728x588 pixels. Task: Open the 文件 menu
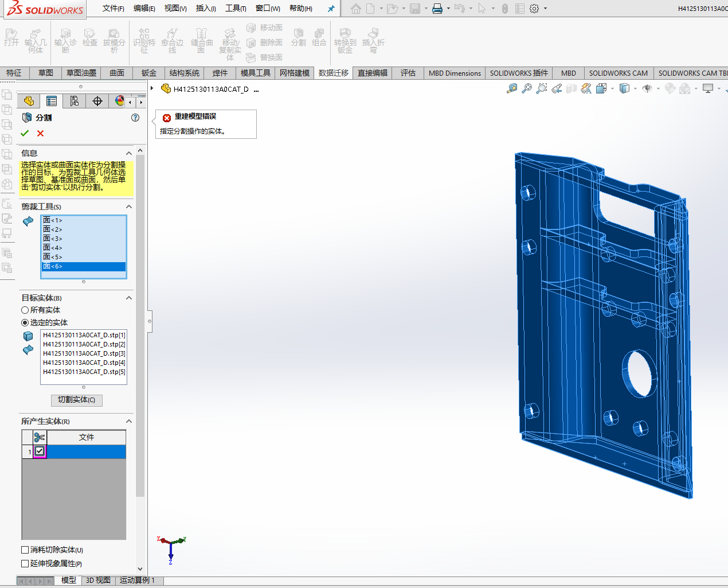(x=113, y=8)
